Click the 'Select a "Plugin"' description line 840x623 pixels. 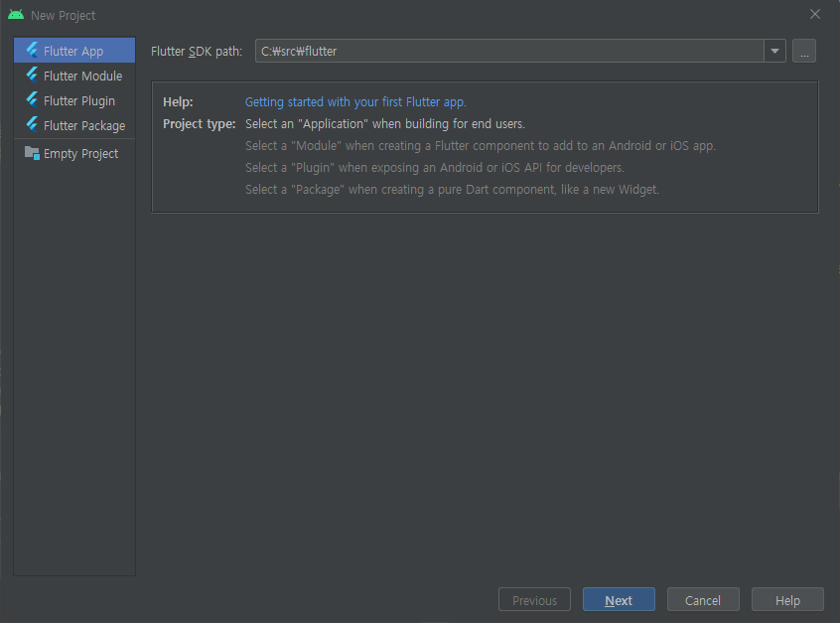pyautogui.click(x=435, y=168)
